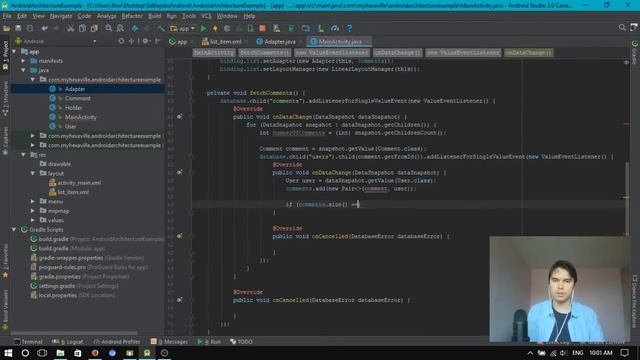640x360 pixels.
Task: Open the File menu
Action: [7, 16]
